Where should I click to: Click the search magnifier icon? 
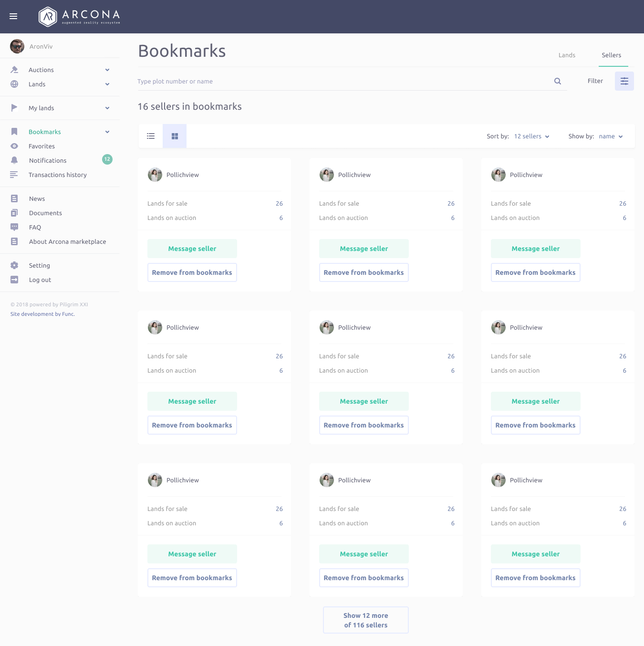557,81
